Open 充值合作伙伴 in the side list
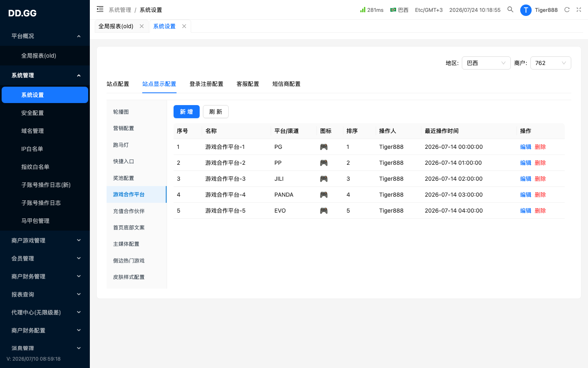The height and width of the screenshot is (368, 588). click(136, 211)
